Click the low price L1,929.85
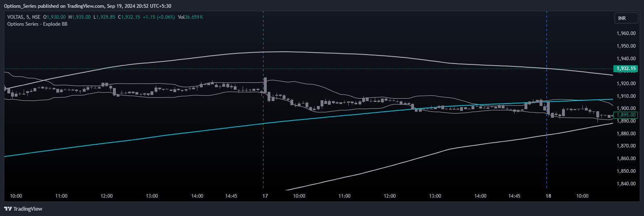This screenshot has width=644, height=216. click(104, 17)
